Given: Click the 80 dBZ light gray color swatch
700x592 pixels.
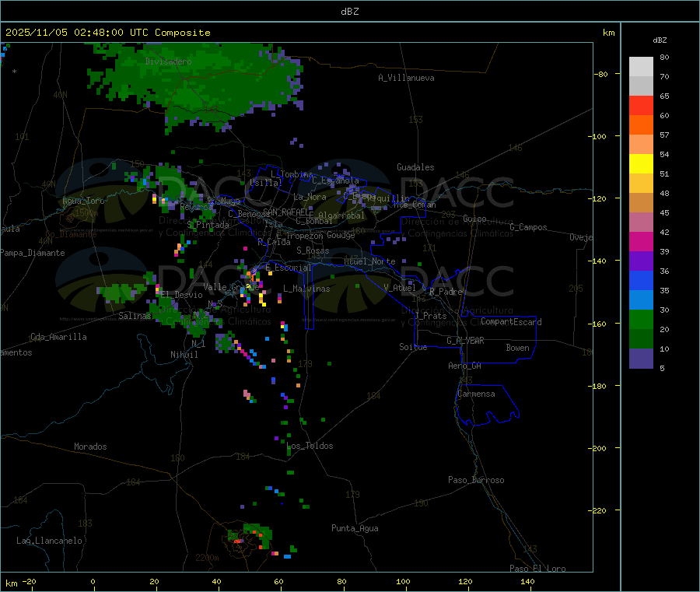Looking at the screenshot, I should point(641,67).
